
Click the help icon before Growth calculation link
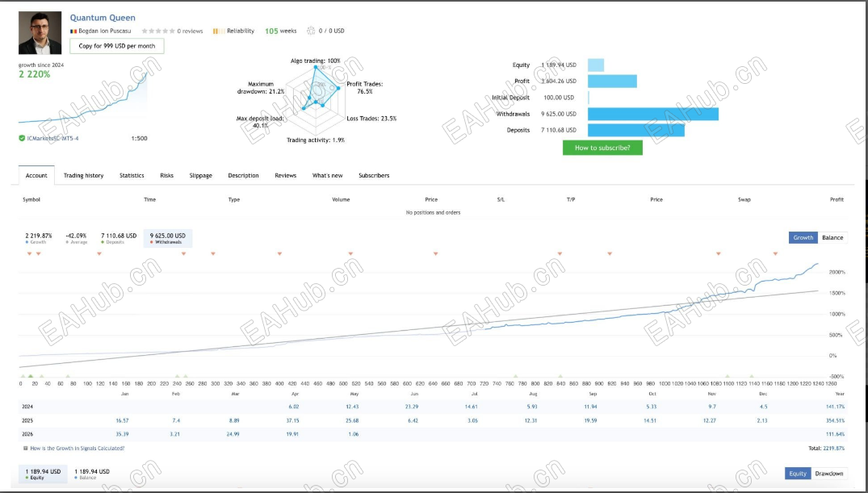26,448
